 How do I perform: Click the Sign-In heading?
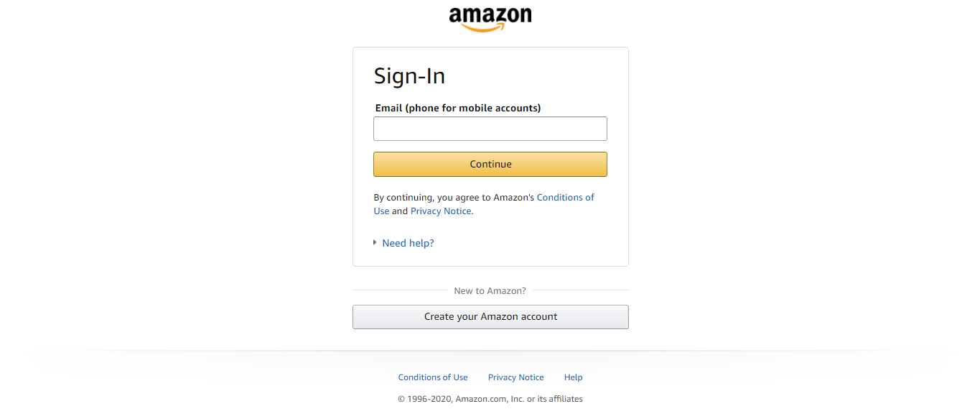[x=409, y=76]
